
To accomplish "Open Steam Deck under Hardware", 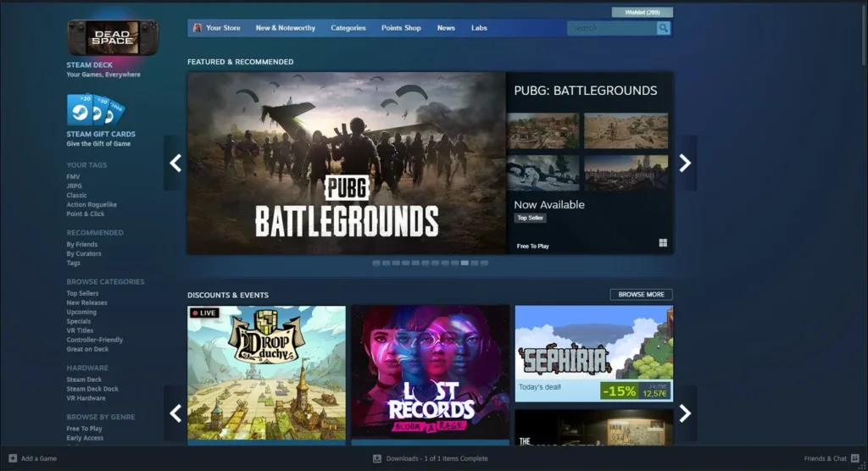I will [84, 380].
